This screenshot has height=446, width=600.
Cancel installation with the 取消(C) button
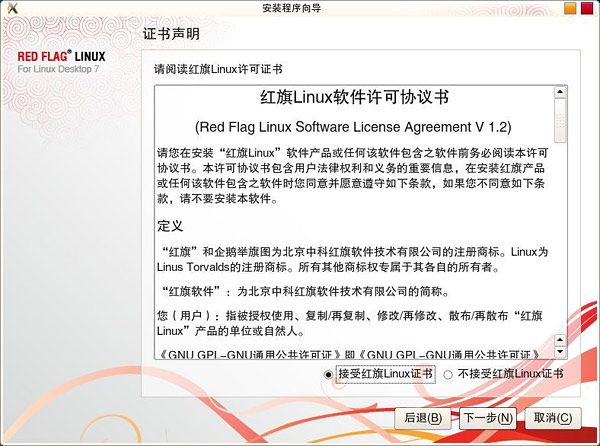(x=553, y=418)
